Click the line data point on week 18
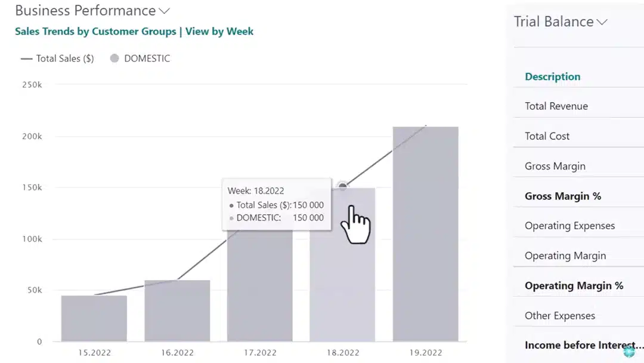Viewport: 644px width, 363px height. (342, 187)
